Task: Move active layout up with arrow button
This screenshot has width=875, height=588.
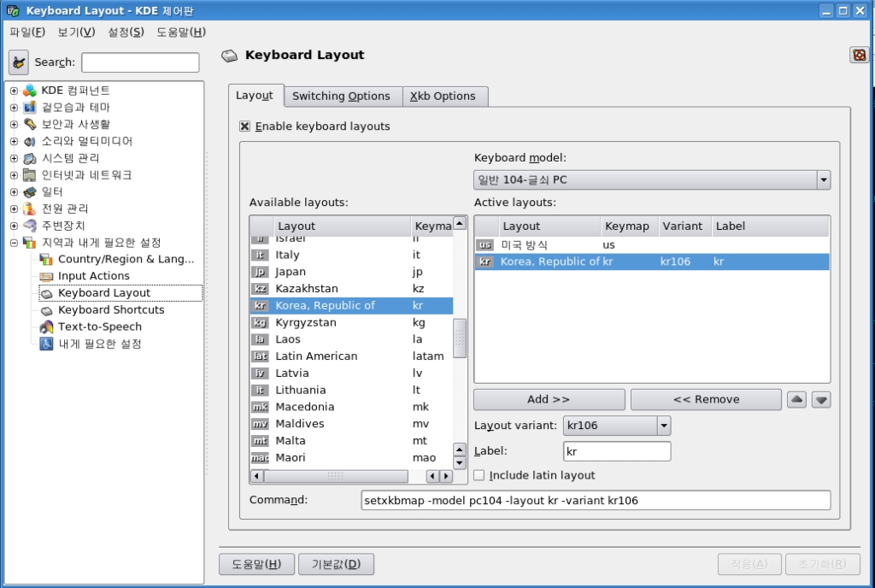Action: point(797,399)
